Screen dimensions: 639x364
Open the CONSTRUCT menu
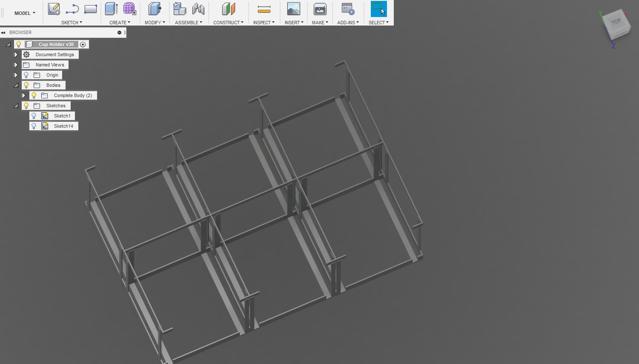click(228, 23)
